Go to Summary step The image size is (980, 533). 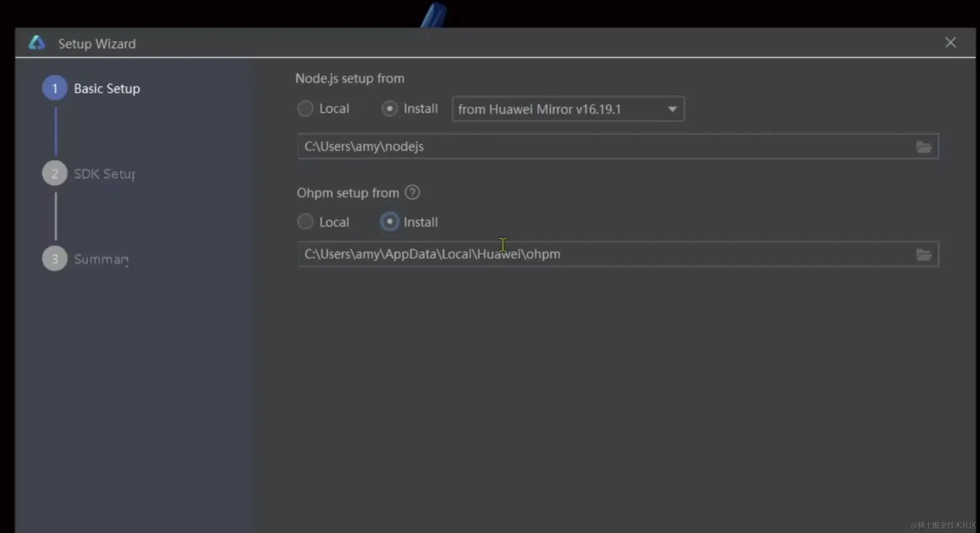101,259
